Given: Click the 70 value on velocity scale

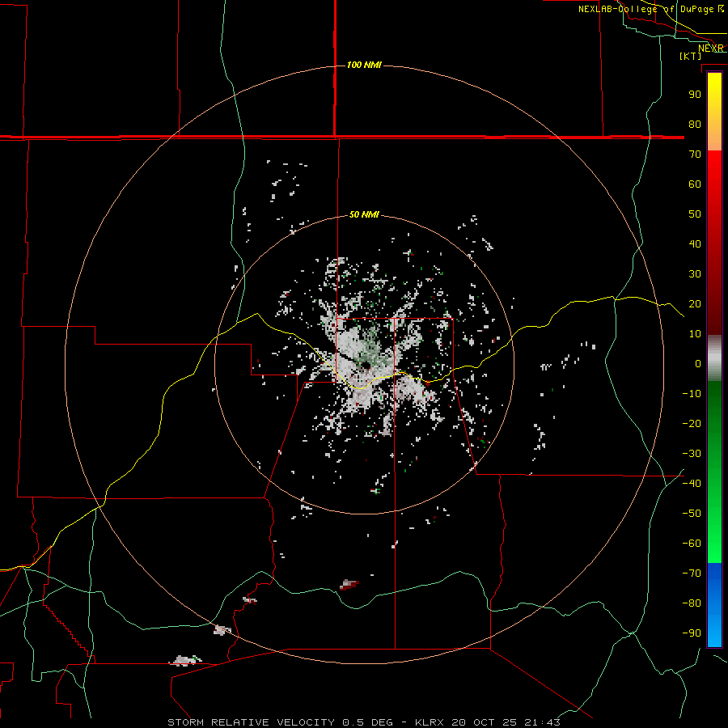Looking at the screenshot, I should click(x=695, y=154).
